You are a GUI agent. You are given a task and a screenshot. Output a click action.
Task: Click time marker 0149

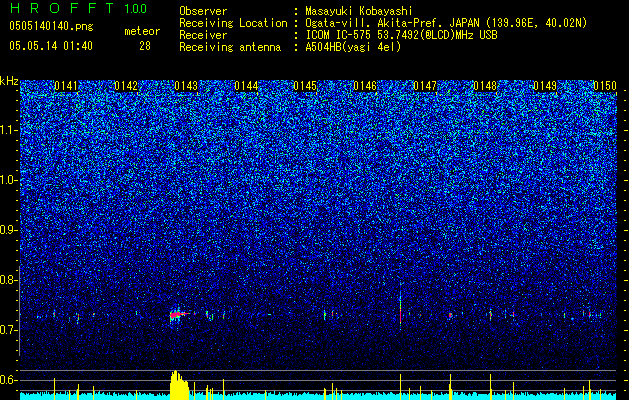tap(545, 86)
